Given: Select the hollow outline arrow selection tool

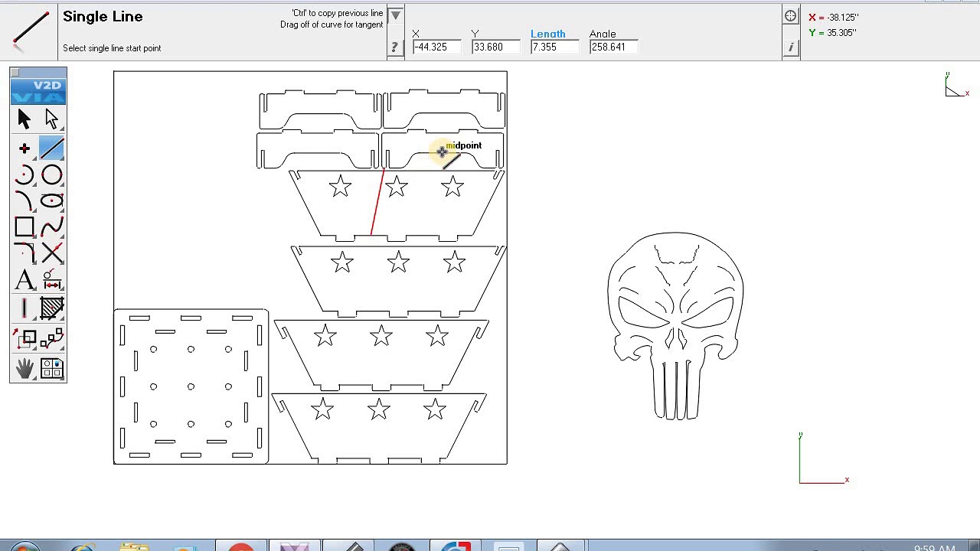Looking at the screenshot, I should click(51, 119).
